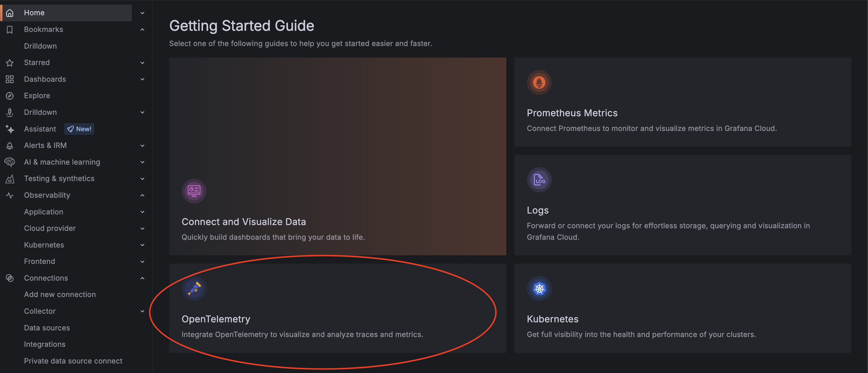868x373 pixels.
Task: Click the Logs file icon
Action: coord(539,180)
